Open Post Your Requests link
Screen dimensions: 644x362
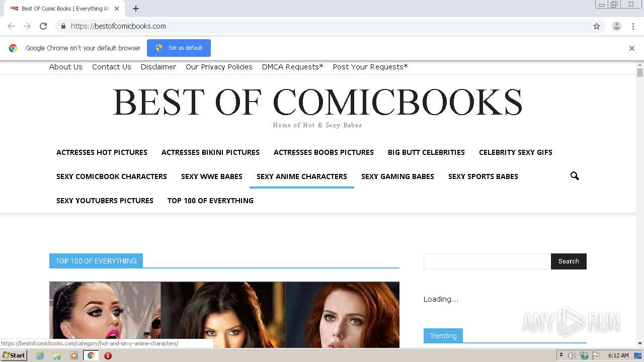[x=370, y=67]
